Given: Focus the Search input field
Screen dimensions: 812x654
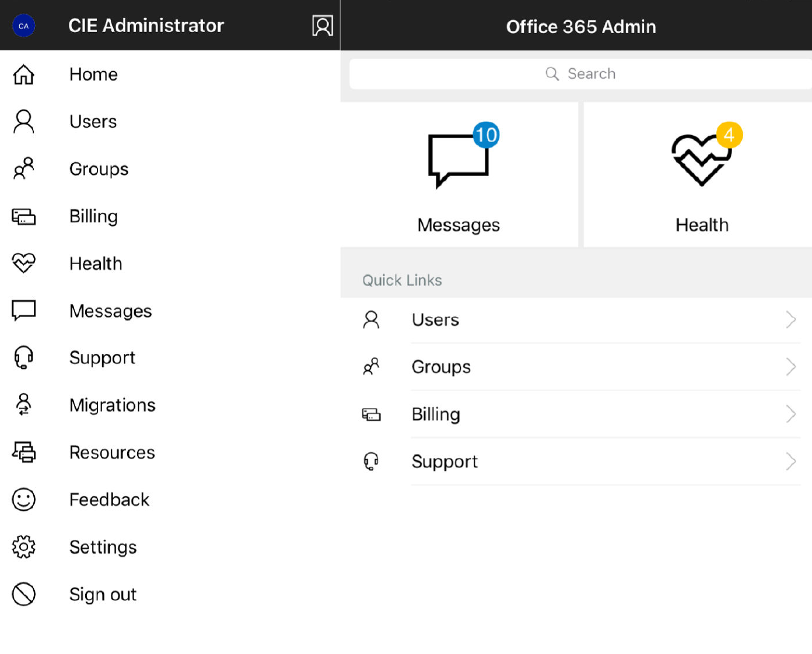Looking at the screenshot, I should 580,73.
